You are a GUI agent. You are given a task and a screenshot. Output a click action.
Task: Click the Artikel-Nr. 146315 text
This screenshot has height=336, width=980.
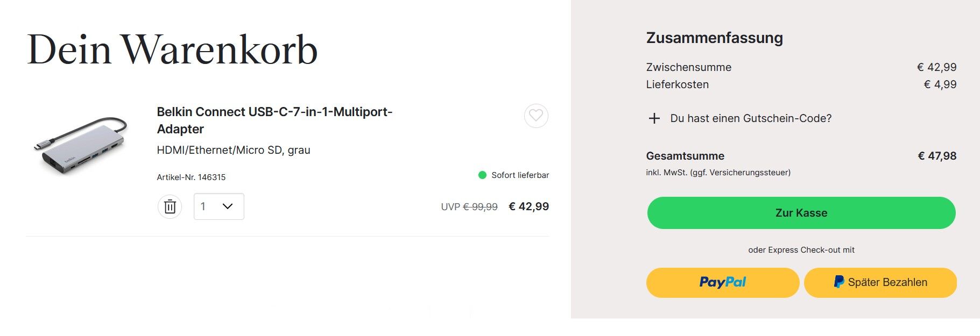[x=191, y=177]
